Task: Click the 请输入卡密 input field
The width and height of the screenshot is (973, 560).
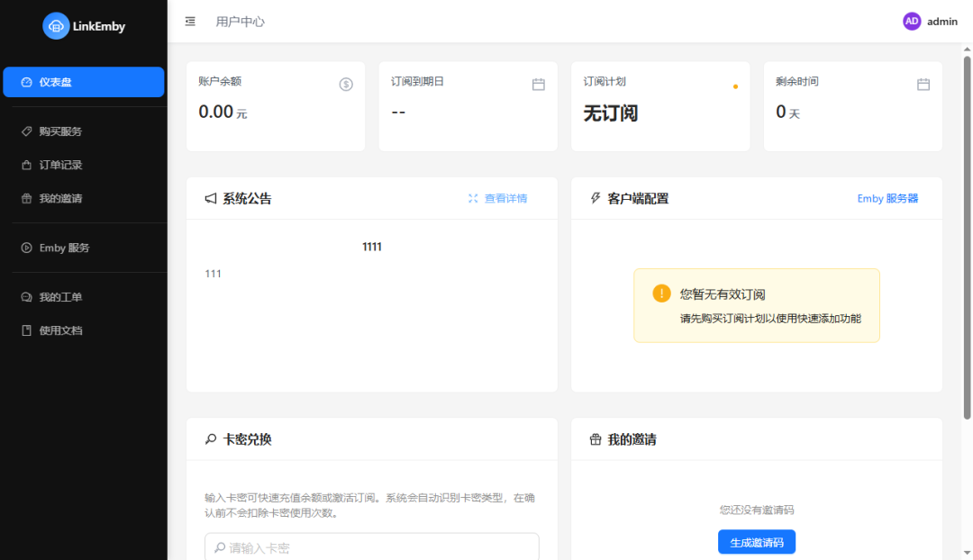Action: pyautogui.click(x=371, y=547)
